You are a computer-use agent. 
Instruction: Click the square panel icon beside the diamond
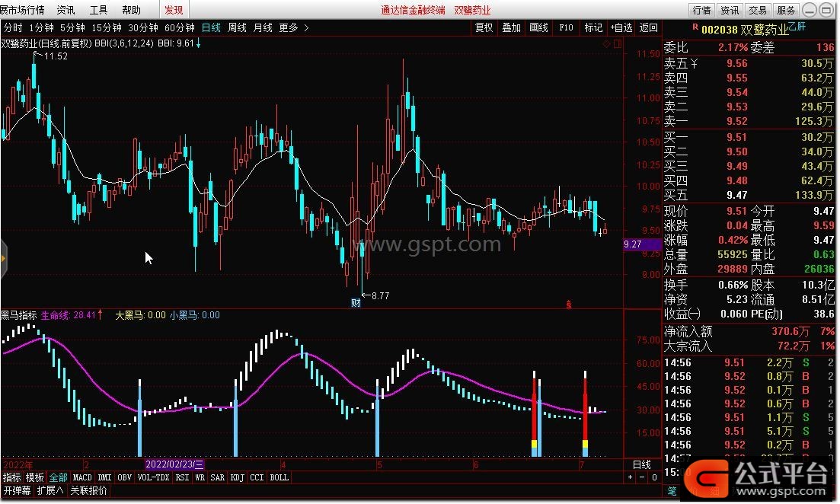(x=617, y=44)
